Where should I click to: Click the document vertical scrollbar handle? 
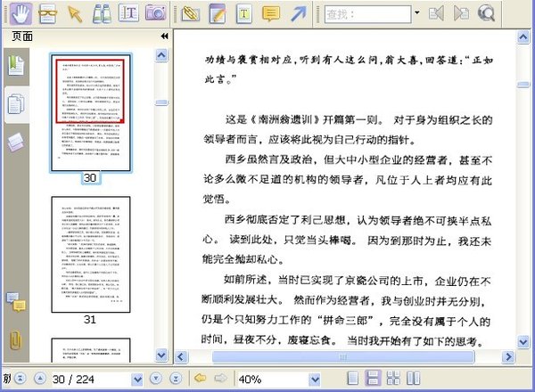[523, 85]
